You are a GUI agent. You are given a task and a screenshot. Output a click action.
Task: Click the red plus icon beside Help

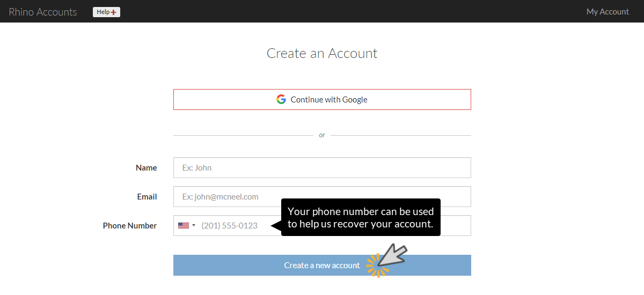[x=114, y=12]
